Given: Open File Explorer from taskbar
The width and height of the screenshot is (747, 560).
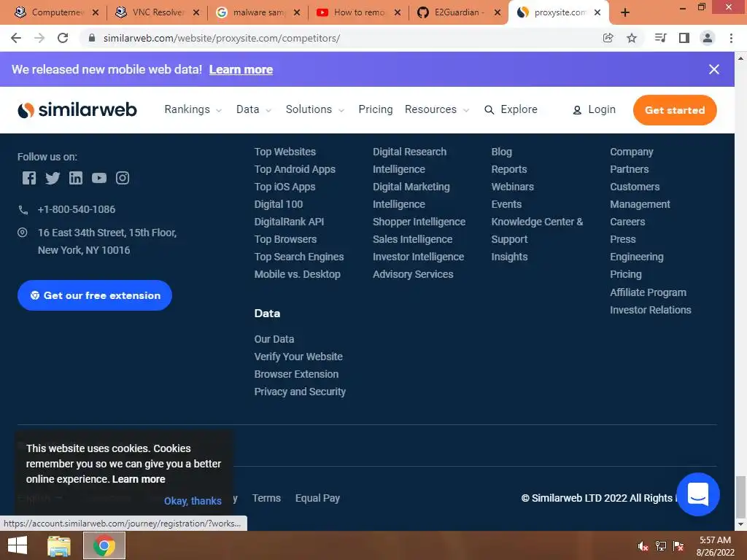Looking at the screenshot, I should coord(59,545).
